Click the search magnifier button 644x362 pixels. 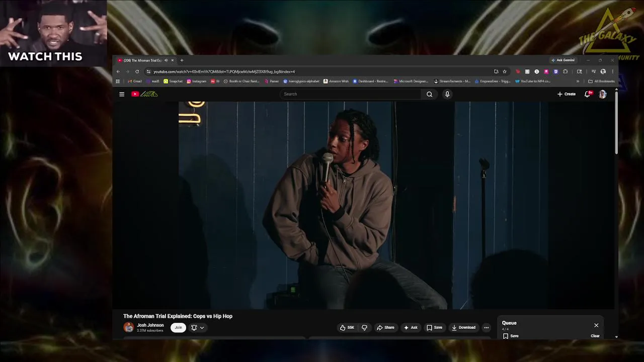(x=429, y=94)
